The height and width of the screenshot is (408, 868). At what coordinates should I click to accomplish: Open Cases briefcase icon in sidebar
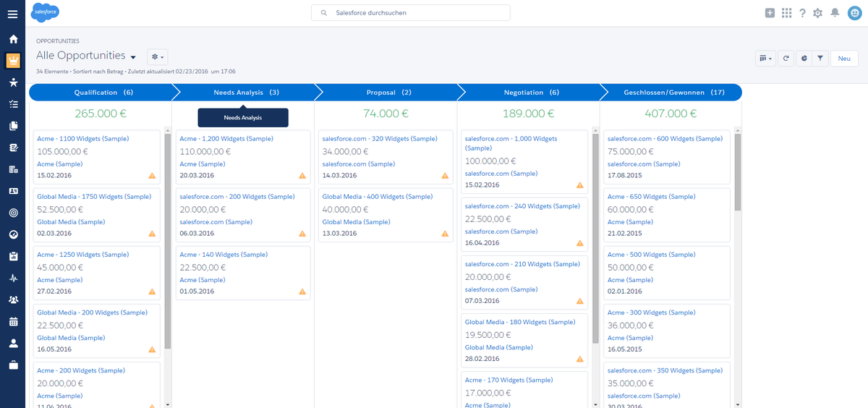pyautogui.click(x=13, y=365)
